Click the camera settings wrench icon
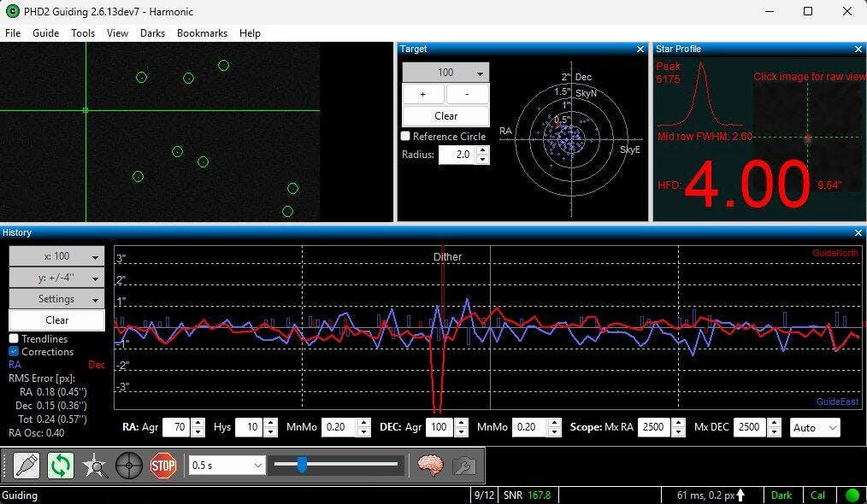Screen dimensions: 867x504 463,466
